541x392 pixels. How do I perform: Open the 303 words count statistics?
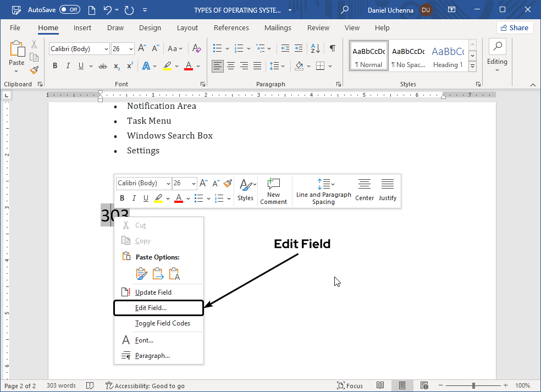coord(60,385)
